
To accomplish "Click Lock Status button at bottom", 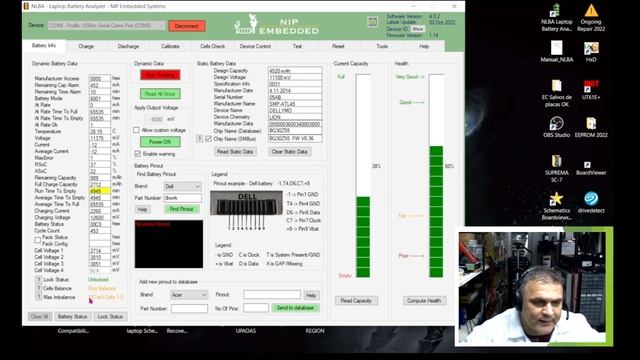I will point(110,316).
